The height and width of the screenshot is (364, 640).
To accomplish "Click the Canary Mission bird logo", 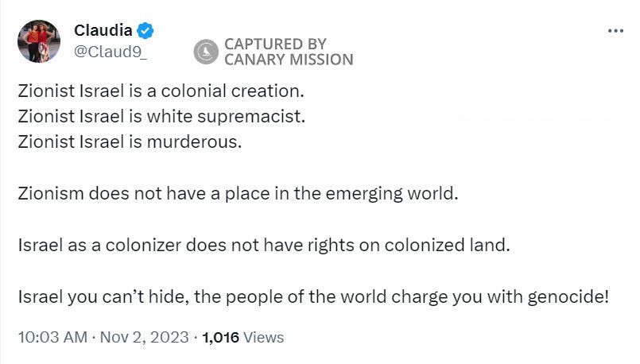I will point(206,52).
